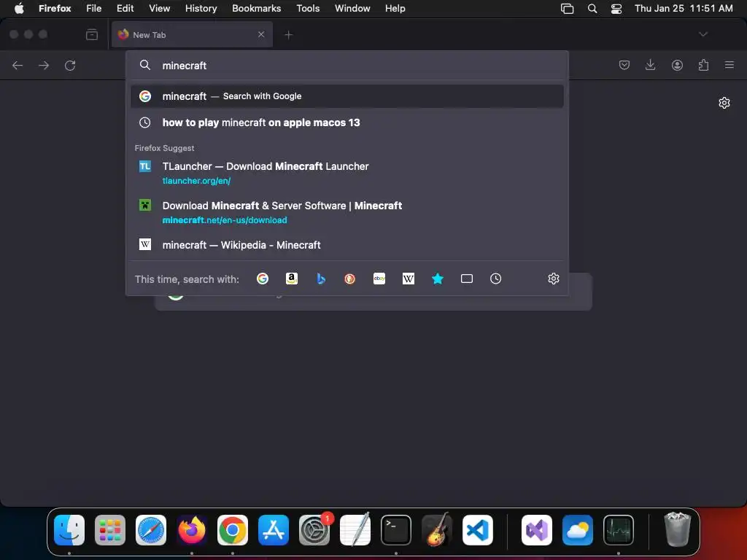747x560 pixels.
Task: Open System Settings from the Dock
Action: tap(314, 530)
